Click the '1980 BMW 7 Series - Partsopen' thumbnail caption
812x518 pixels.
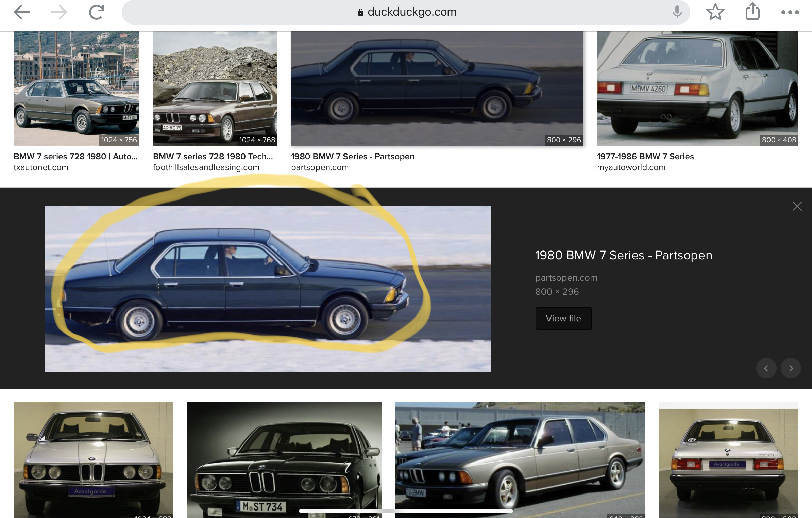point(353,156)
